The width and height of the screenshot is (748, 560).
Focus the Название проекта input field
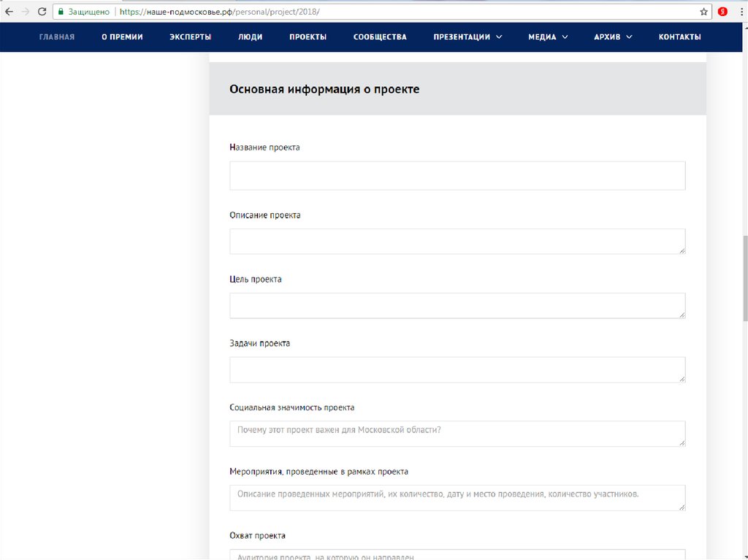click(x=457, y=175)
